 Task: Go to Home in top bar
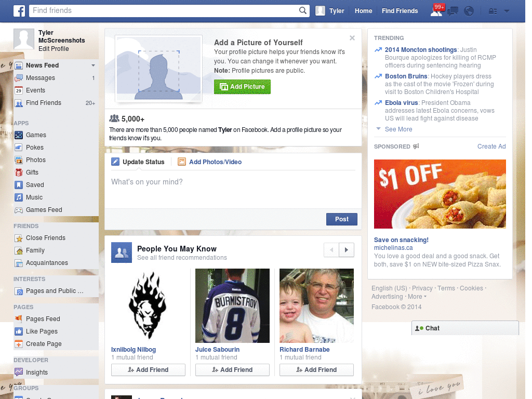tap(363, 11)
